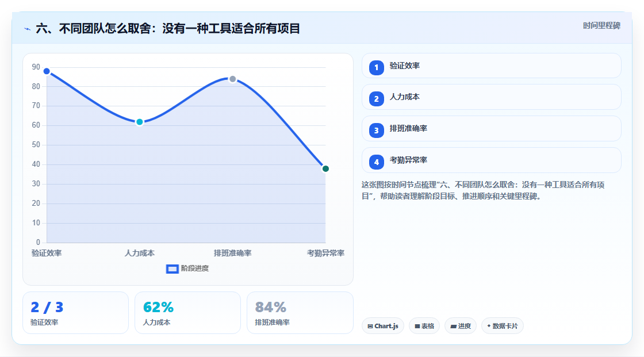Click the y-axis value 0
Image resolution: width=644 pixels, height=357 pixels.
click(x=38, y=242)
